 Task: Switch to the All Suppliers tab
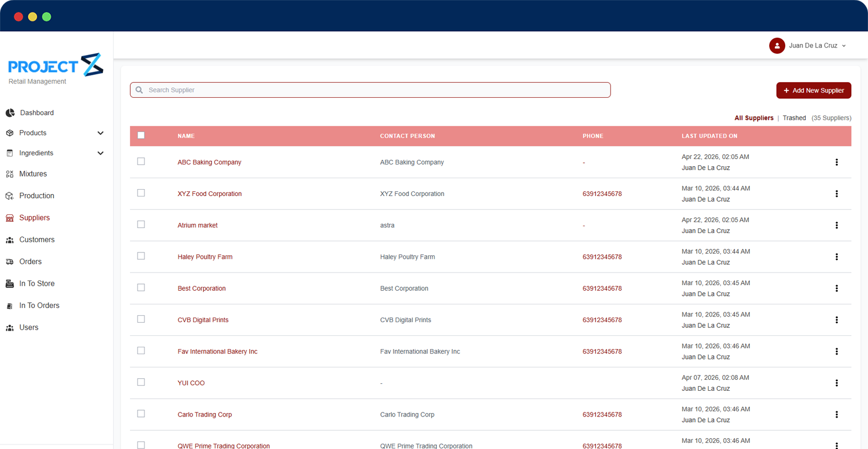click(754, 118)
